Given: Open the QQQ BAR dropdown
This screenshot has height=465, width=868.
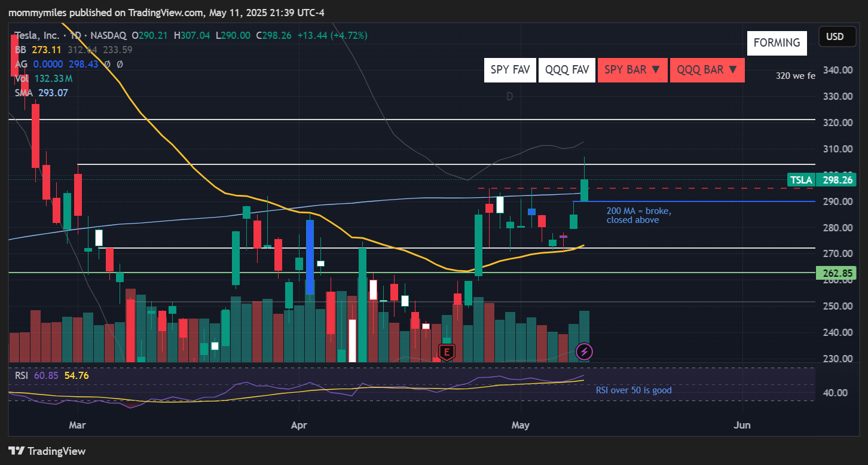Looking at the screenshot, I should (707, 70).
